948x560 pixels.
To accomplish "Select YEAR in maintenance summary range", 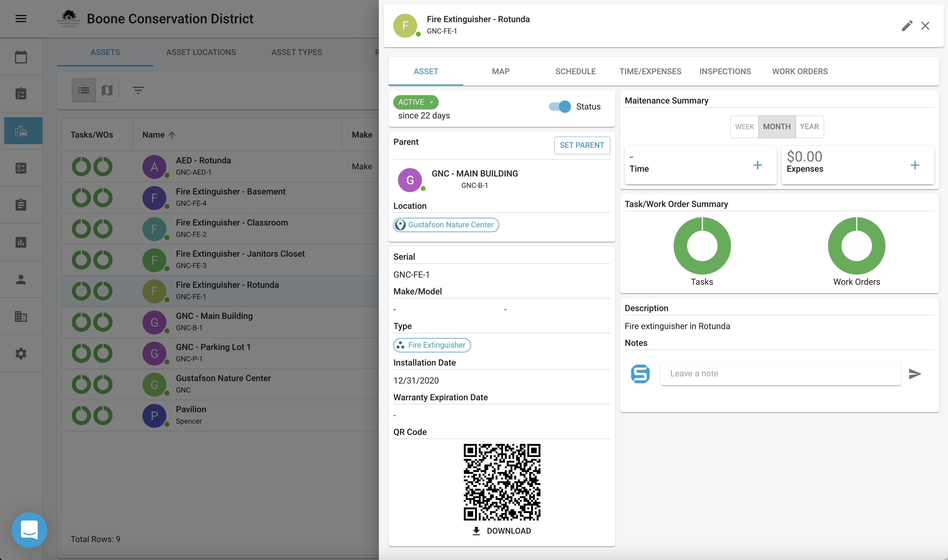I will 809,127.
